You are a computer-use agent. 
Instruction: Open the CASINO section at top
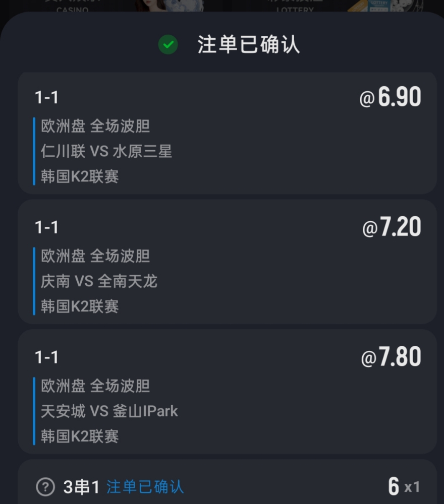pos(72,7)
